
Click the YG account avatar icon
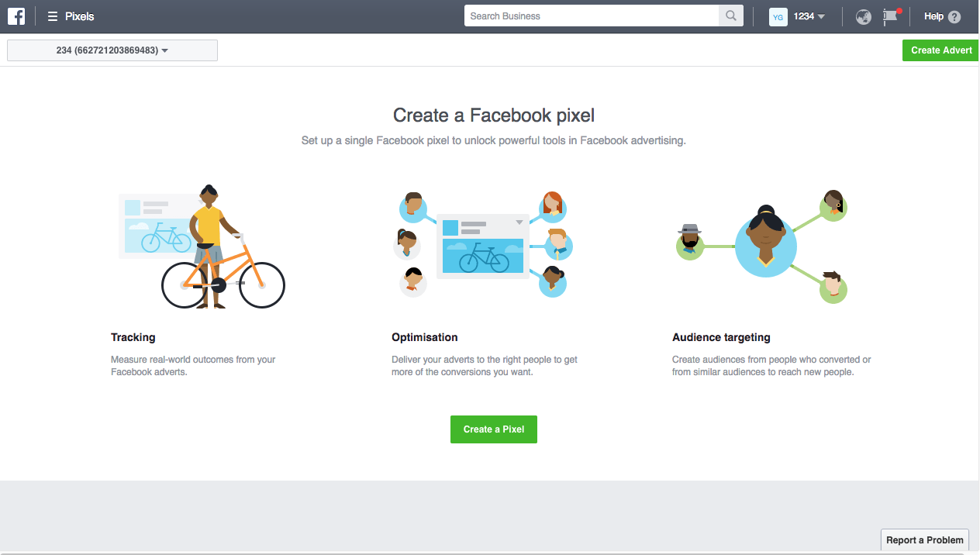(778, 16)
